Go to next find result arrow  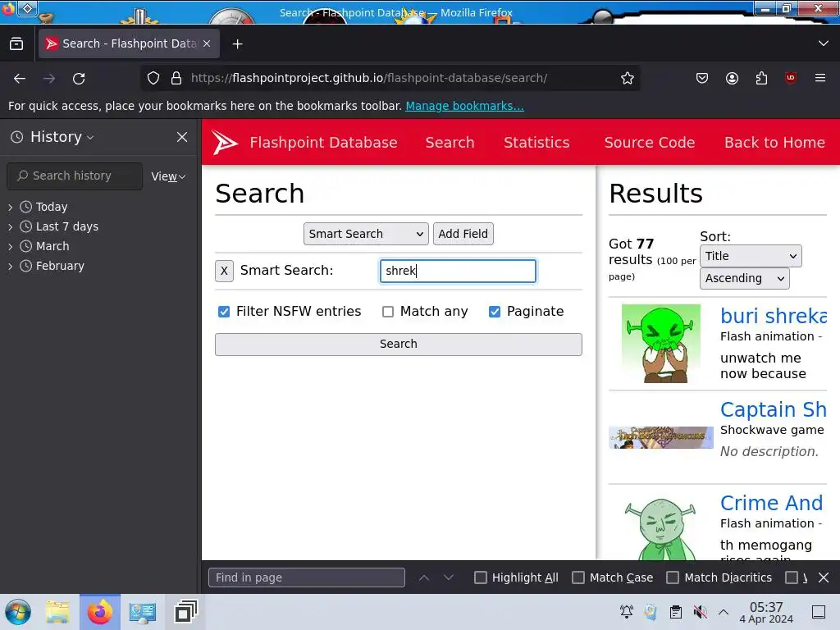[x=449, y=577]
